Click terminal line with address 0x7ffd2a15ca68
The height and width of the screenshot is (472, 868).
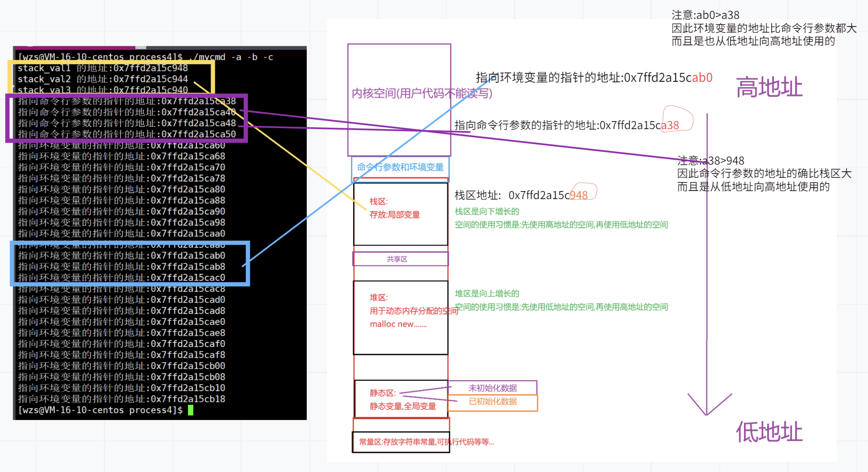[122, 156]
